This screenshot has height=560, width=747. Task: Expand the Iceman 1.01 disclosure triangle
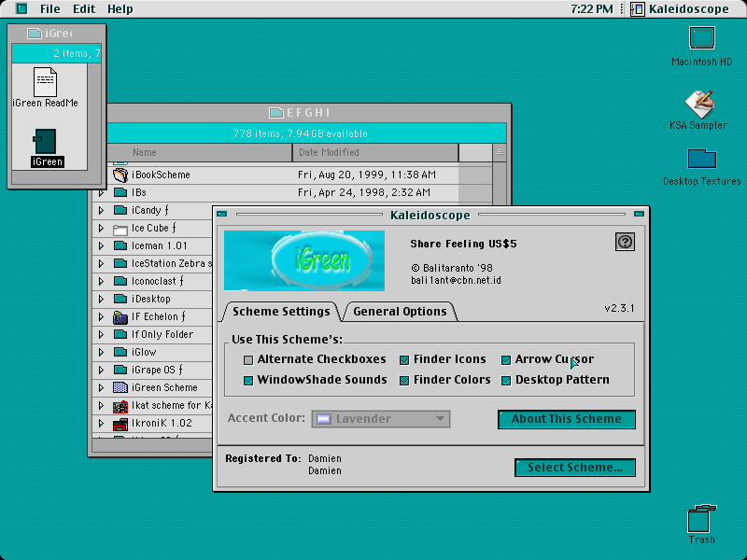click(x=101, y=245)
